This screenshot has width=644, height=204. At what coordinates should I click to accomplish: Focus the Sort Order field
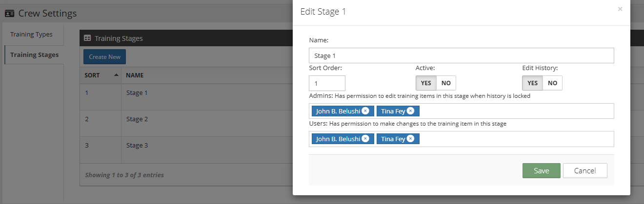pyautogui.click(x=327, y=83)
